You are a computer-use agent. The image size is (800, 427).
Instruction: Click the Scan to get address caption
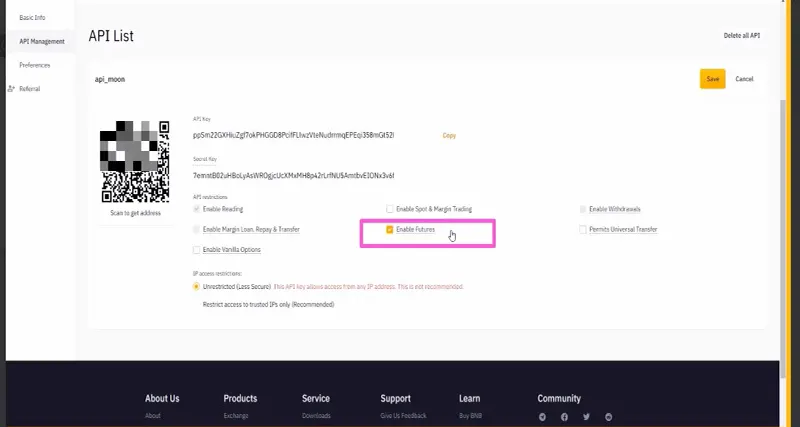[x=135, y=213]
